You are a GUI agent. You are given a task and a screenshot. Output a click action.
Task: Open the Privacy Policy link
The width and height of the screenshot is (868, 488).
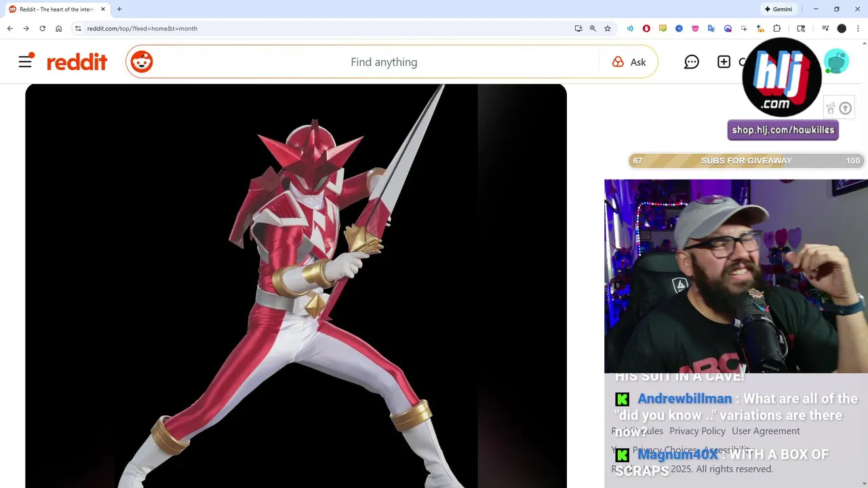pyautogui.click(x=697, y=431)
